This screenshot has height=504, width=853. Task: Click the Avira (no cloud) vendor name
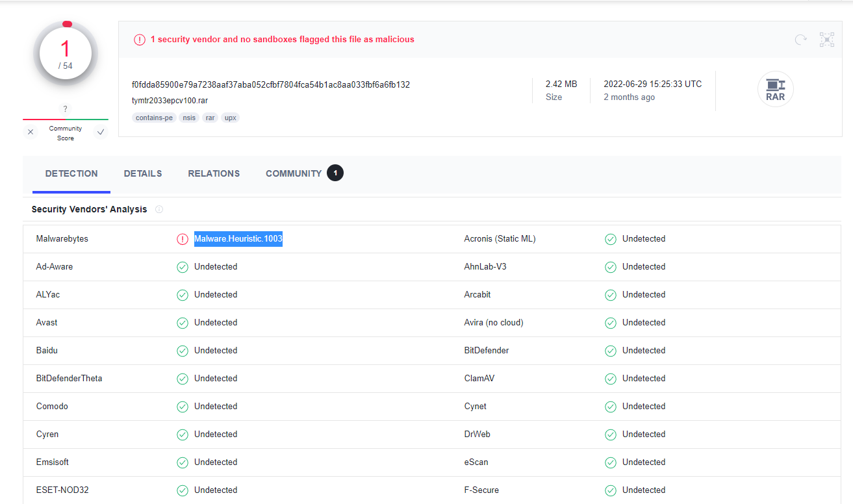[494, 323]
